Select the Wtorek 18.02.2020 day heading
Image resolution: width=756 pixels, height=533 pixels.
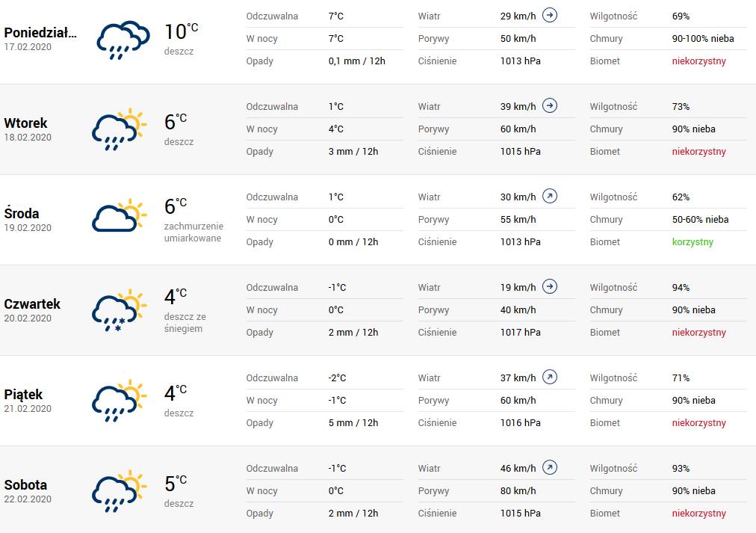(28, 129)
